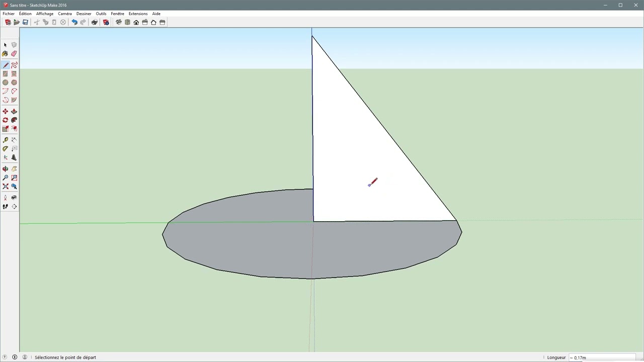Choose the Position Camera tool
Image resolution: width=644 pixels, height=362 pixels.
point(6,198)
